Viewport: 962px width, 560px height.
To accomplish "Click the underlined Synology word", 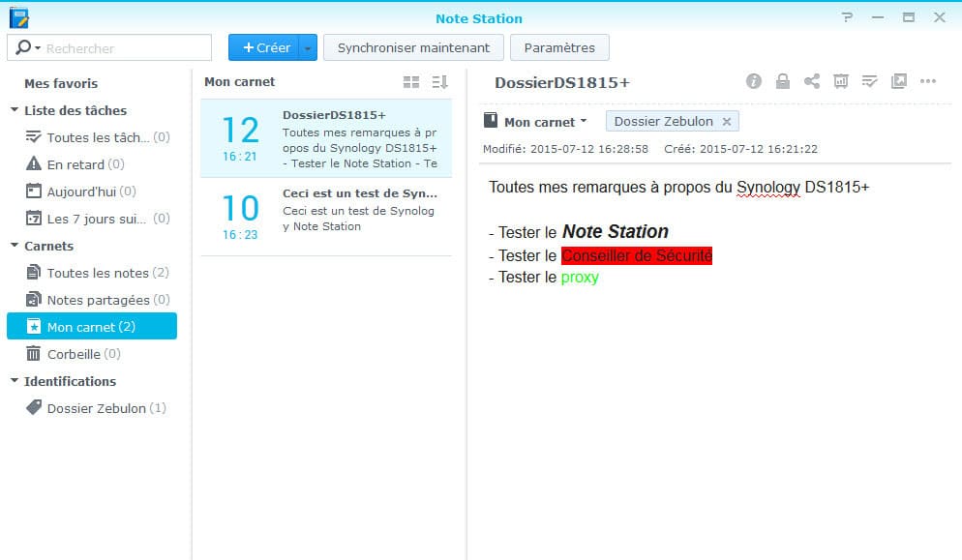I will point(768,187).
